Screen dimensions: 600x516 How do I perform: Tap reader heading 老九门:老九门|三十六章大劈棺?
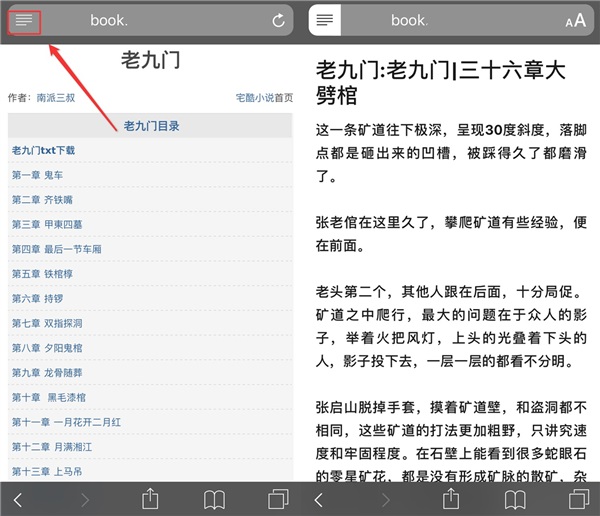(x=441, y=82)
